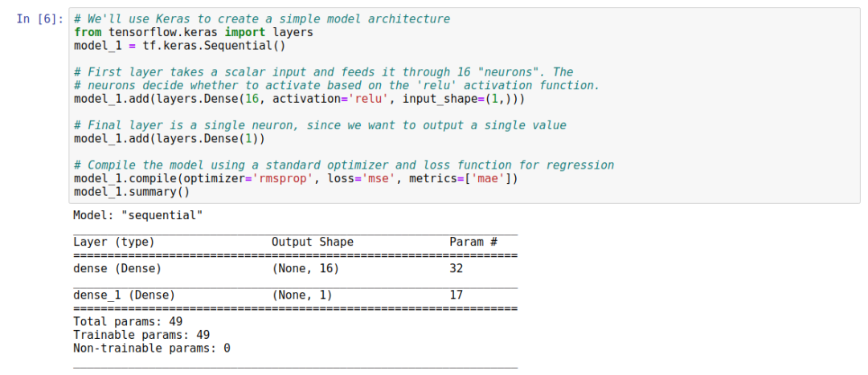Click the 'mse' loss string
The height and width of the screenshot is (375, 868).
tap(377, 178)
